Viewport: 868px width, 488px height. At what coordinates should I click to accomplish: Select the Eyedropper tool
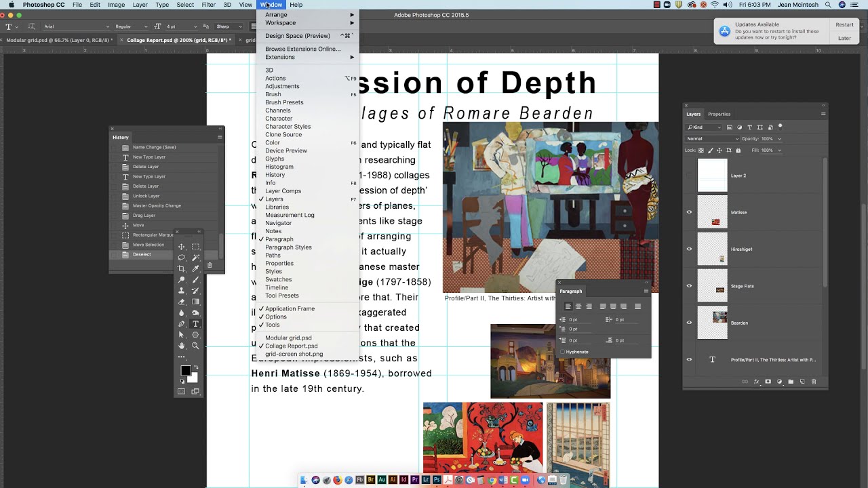pos(195,268)
